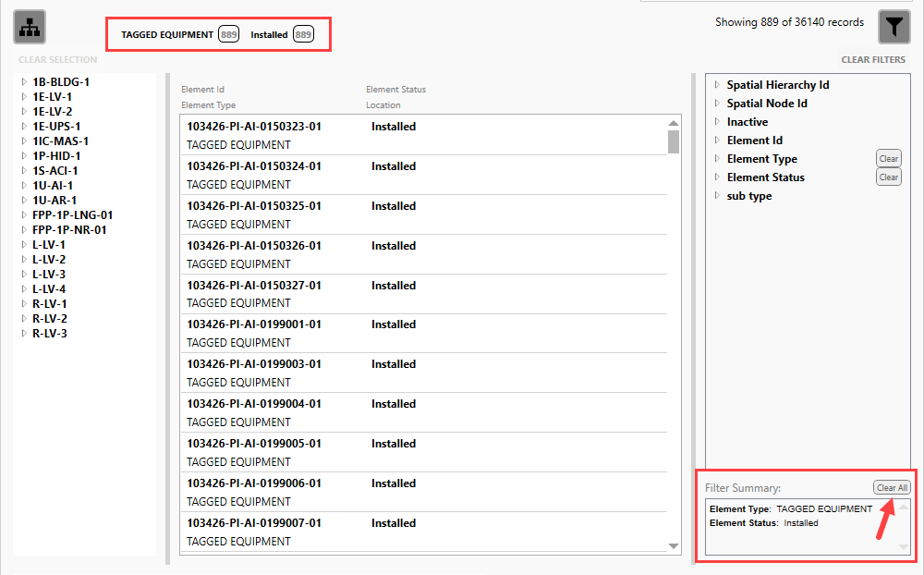The height and width of the screenshot is (575, 924).
Task: Select record 103426-PI-AI-0199001-01
Action: 424,333
